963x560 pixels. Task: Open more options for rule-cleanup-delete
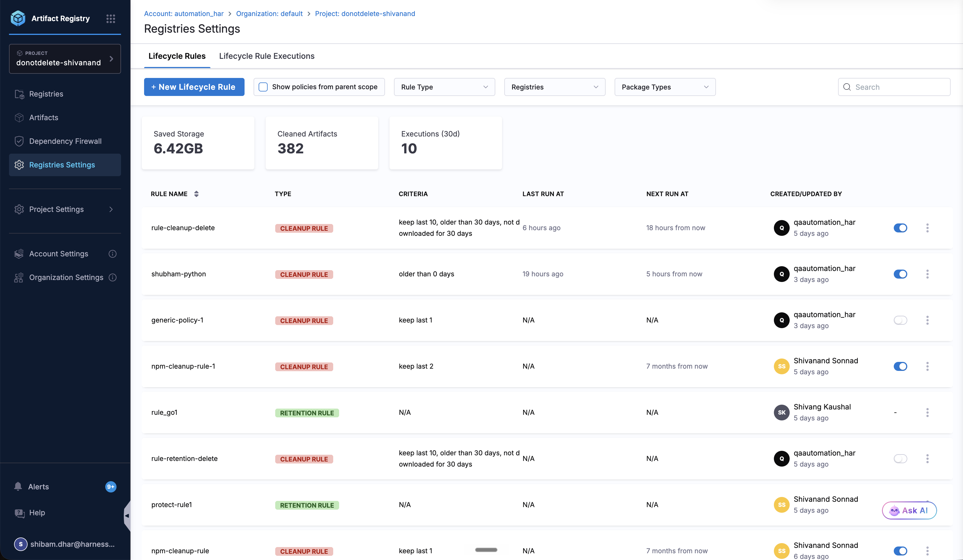pos(928,228)
